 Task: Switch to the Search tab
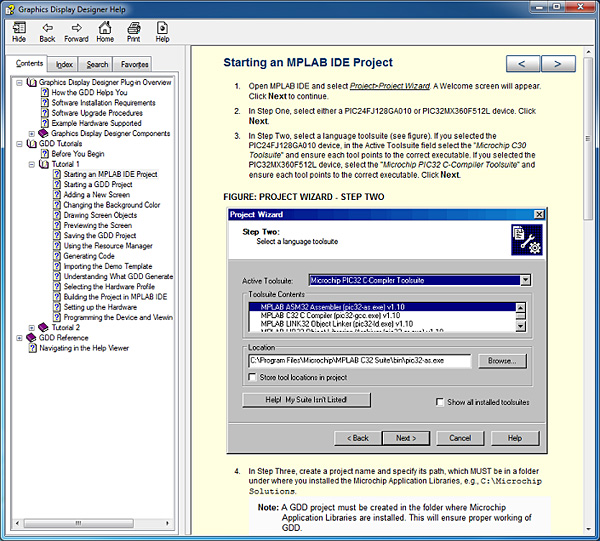pyautogui.click(x=97, y=64)
